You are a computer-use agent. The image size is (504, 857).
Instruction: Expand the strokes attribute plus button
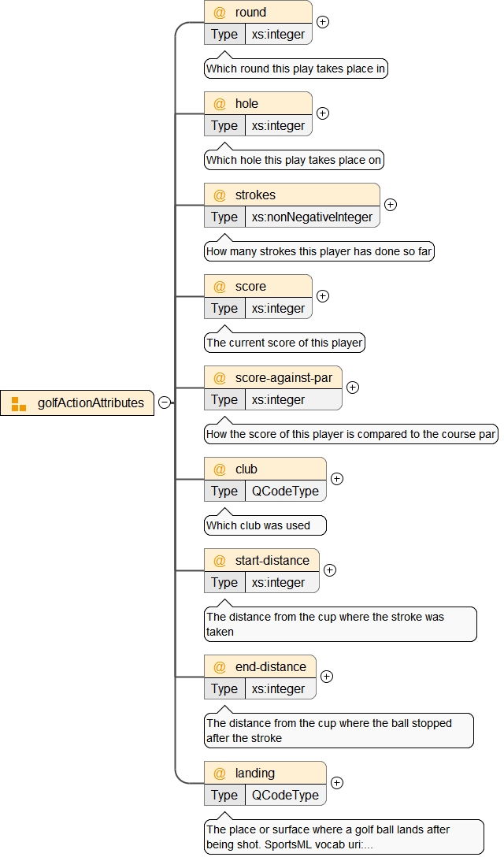click(x=390, y=205)
